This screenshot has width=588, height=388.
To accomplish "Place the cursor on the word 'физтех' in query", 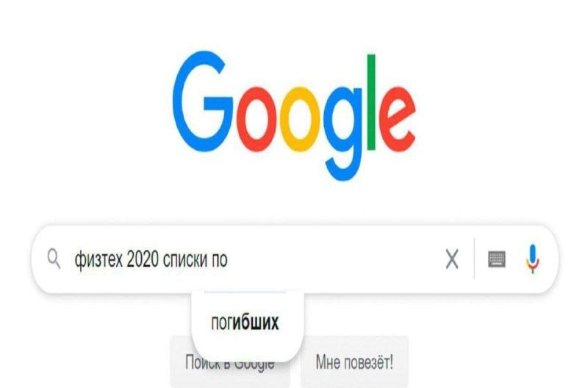I will coord(98,259).
